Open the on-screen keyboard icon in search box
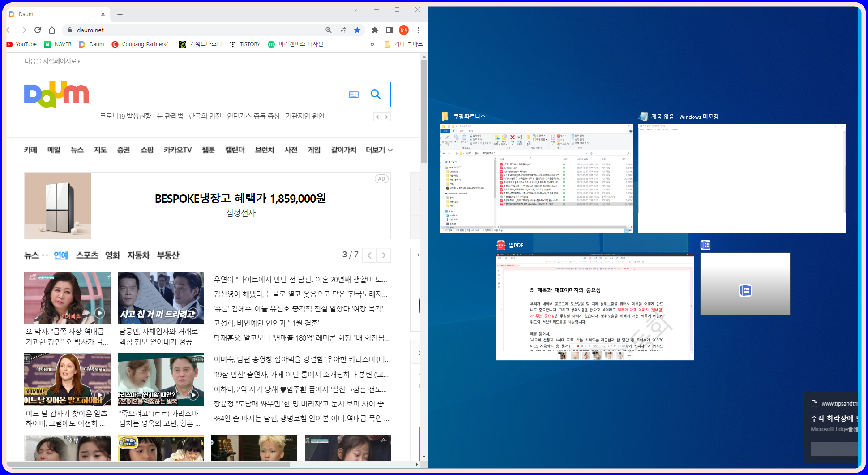The image size is (868, 475). pyautogui.click(x=354, y=95)
